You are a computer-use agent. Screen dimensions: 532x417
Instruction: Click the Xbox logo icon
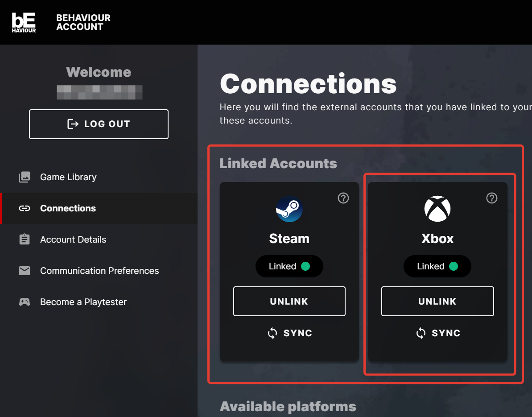coord(437,209)
